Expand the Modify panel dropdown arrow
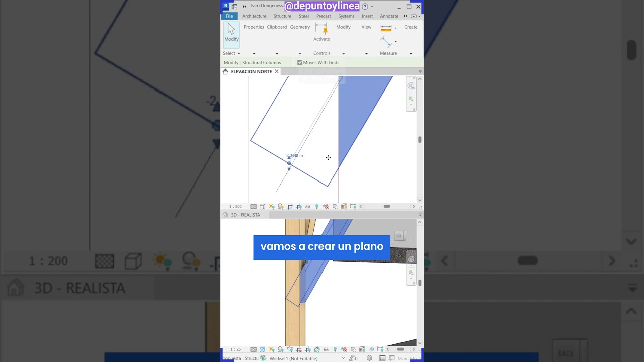The height and width of the screenshot is (362, 644). (344, 53)
